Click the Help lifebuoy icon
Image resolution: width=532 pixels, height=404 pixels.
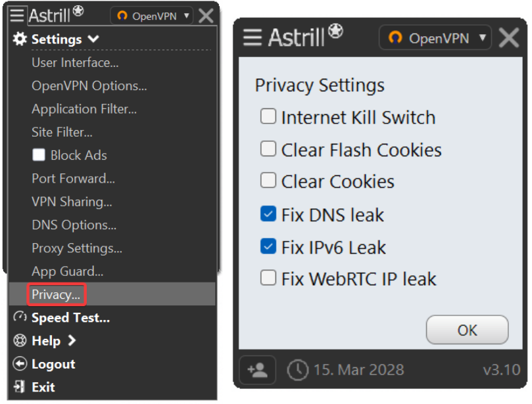tap(20, 340)
